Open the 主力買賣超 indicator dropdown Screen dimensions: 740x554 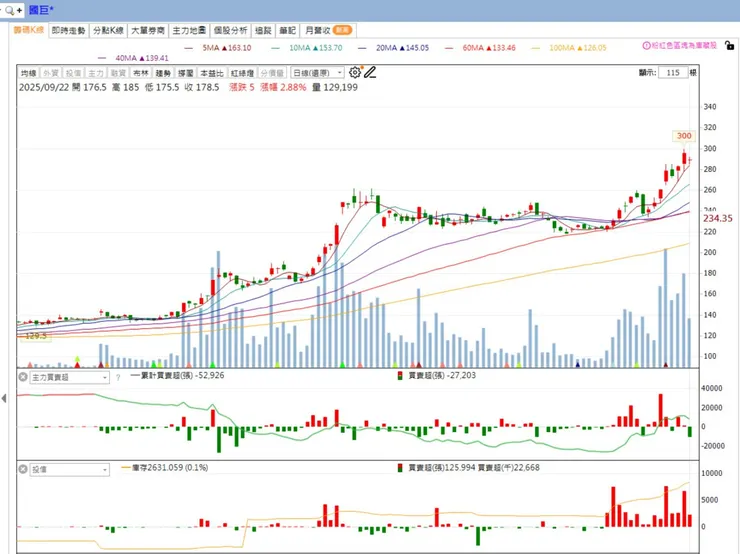pos(69,378)
